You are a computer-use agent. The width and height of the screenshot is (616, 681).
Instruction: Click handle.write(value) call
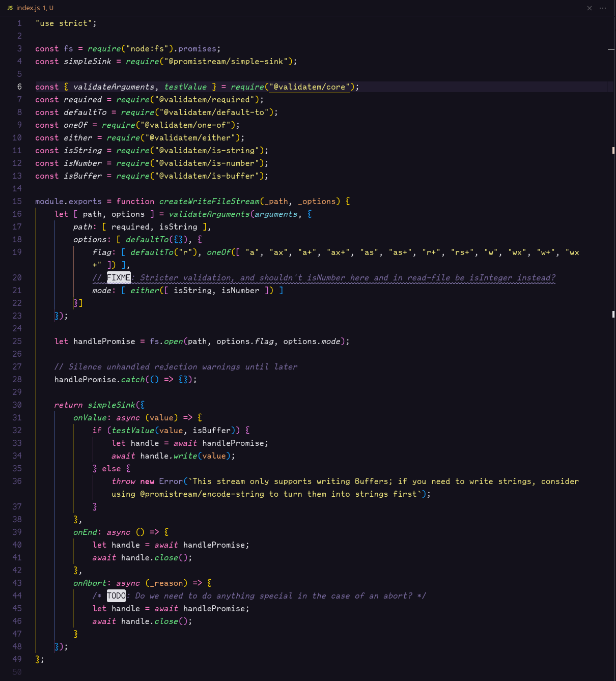tap(185, 456)
